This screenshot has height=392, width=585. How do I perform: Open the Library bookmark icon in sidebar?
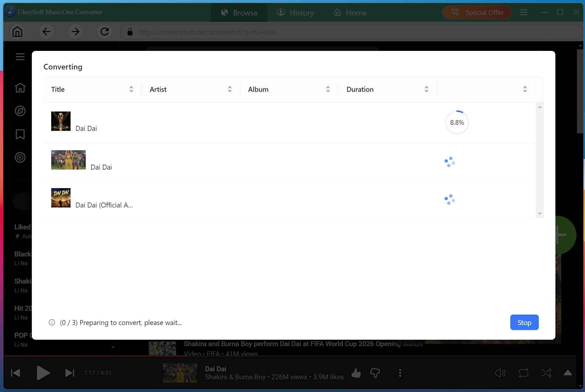[20, 134]
